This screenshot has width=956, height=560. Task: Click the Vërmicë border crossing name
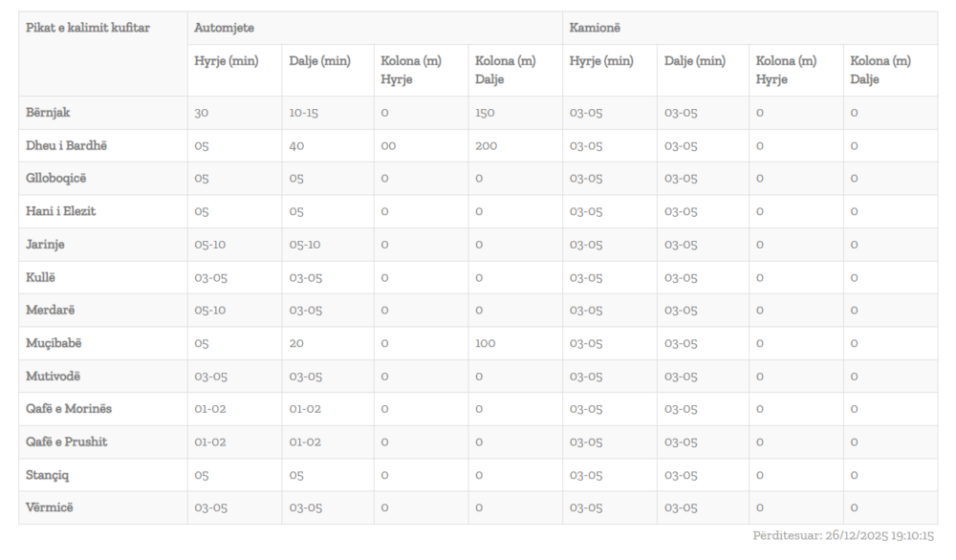tap(50, 507)
